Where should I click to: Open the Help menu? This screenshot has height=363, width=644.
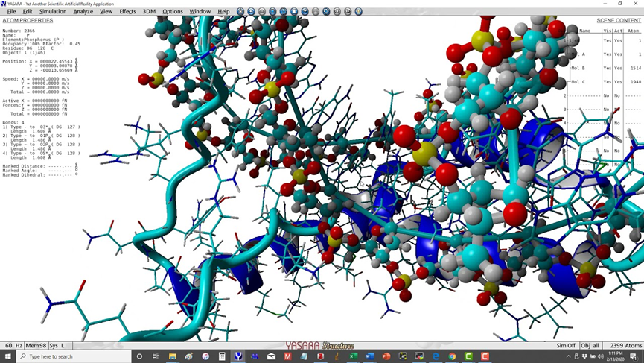coord(223,11)
